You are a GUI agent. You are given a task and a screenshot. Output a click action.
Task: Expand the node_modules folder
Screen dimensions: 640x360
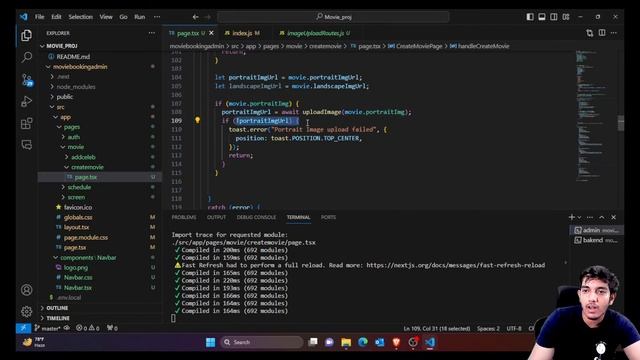point(76,87)
